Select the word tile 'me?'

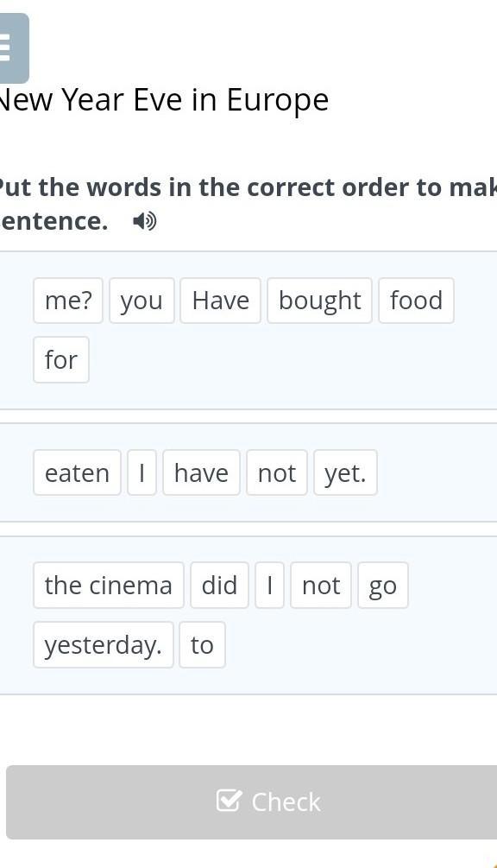[68, 301]
